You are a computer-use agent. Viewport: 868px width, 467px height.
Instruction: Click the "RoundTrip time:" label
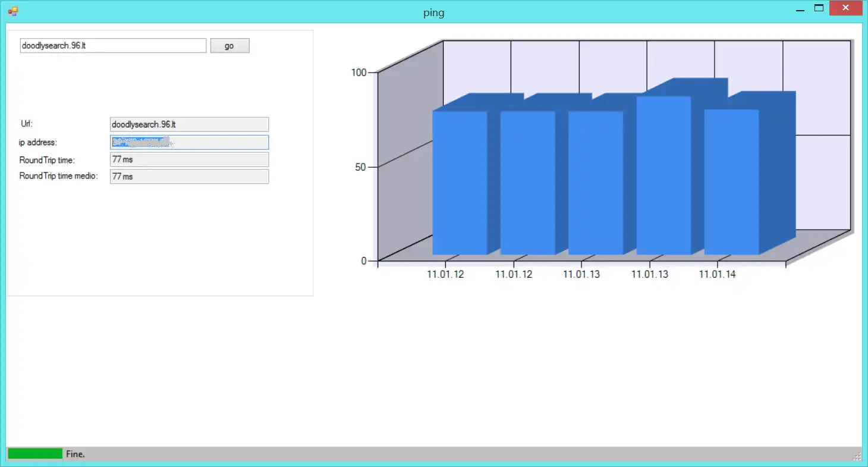[48, 159]
